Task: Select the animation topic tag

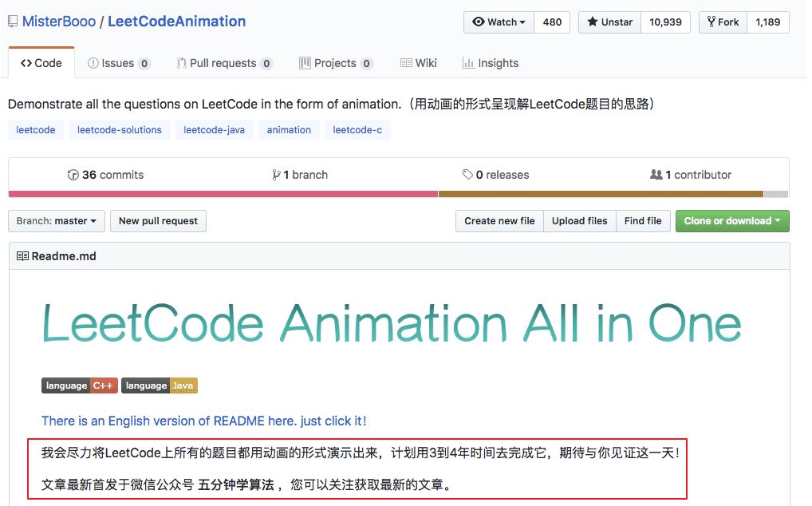Action: pos(289,130)
